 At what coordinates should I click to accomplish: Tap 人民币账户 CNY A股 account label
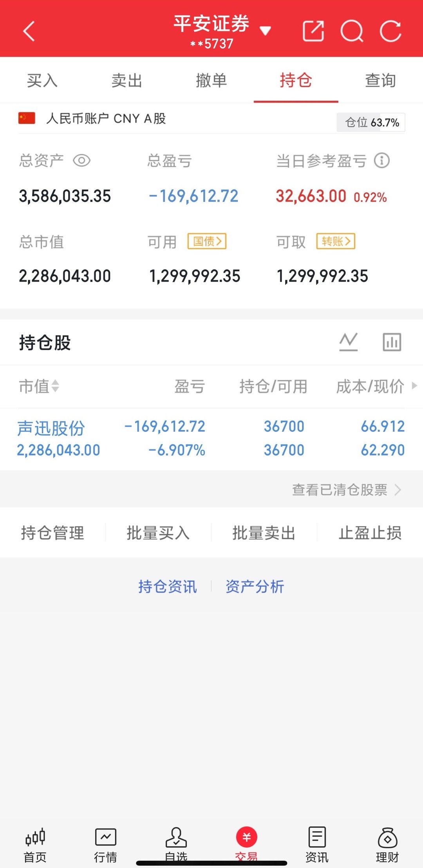click(106, 118)
